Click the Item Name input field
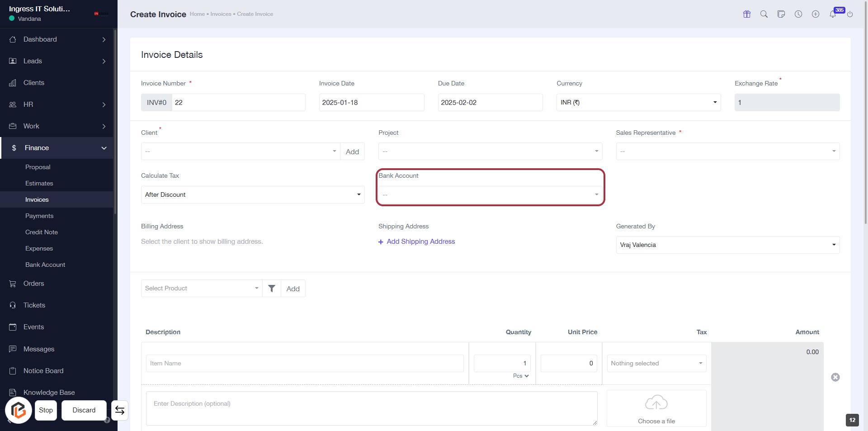The image size is (868, 431). [x=305, y=364]
